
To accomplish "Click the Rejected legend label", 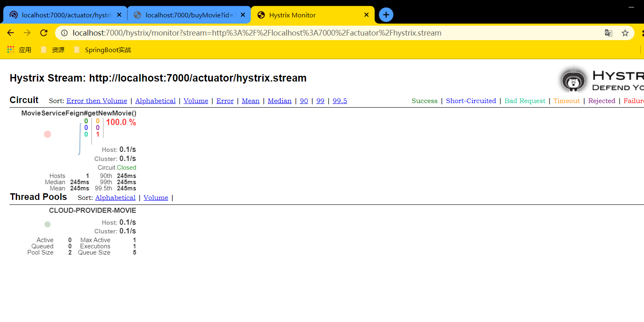I will click(x=602, y=101).
